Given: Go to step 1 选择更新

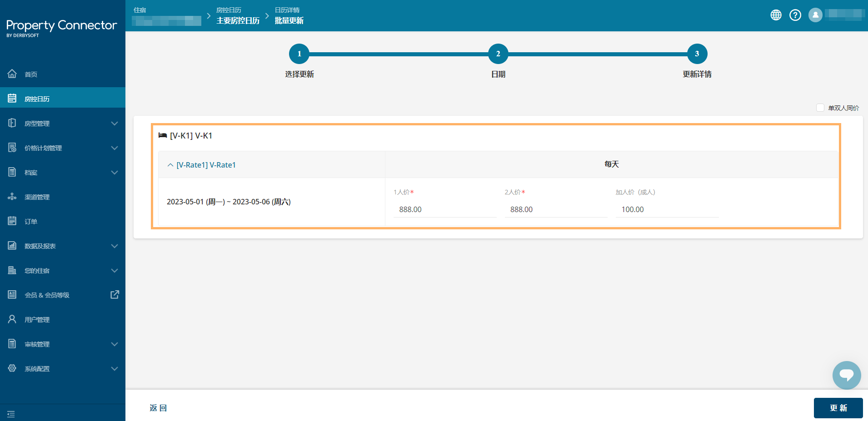Looking at the screenshot, I should click(x=299, y=54).
